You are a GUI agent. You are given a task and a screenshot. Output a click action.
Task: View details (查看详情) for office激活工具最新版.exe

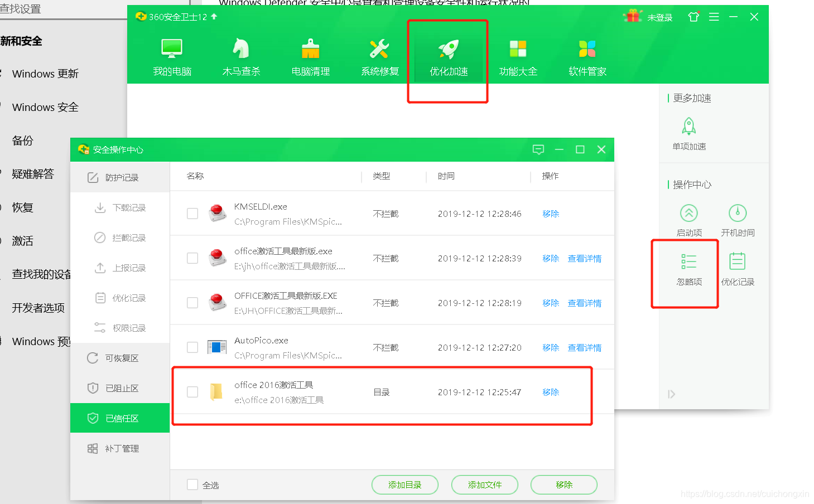tap(585, 259)
